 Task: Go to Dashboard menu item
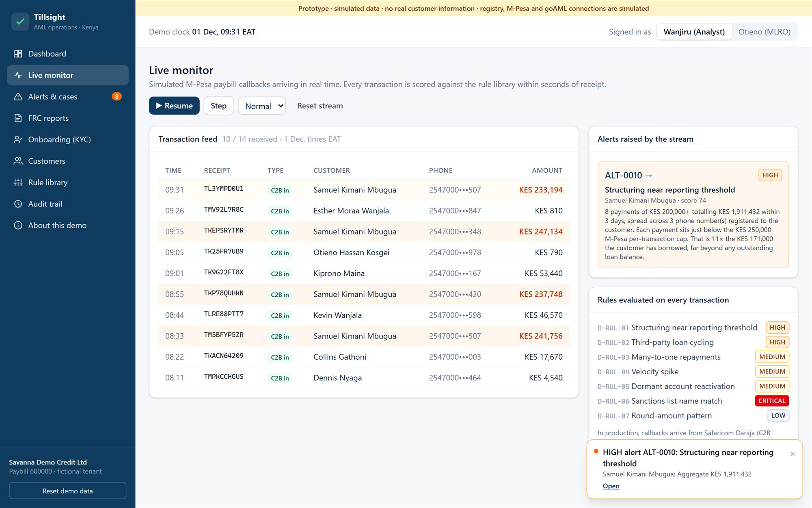pos(68,54)
